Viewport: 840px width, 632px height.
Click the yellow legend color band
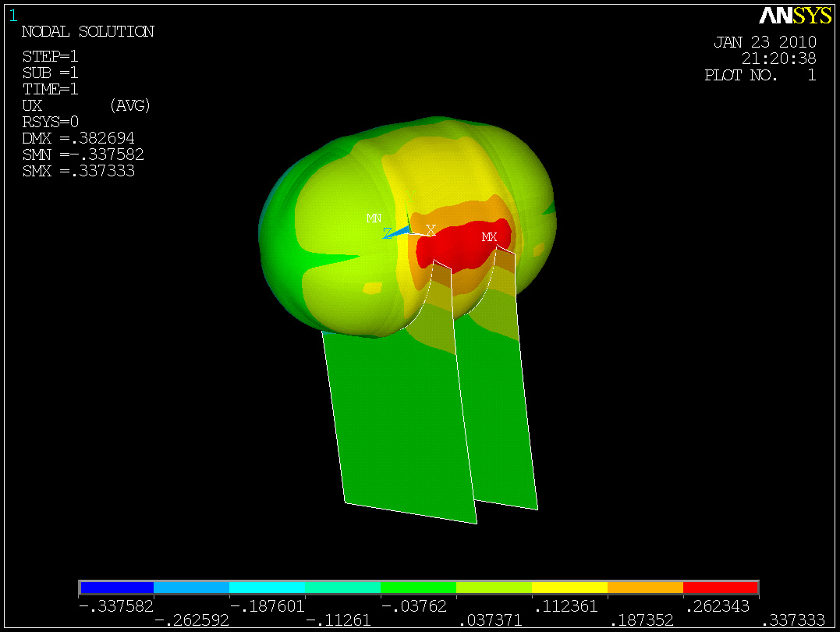point(569,588)
